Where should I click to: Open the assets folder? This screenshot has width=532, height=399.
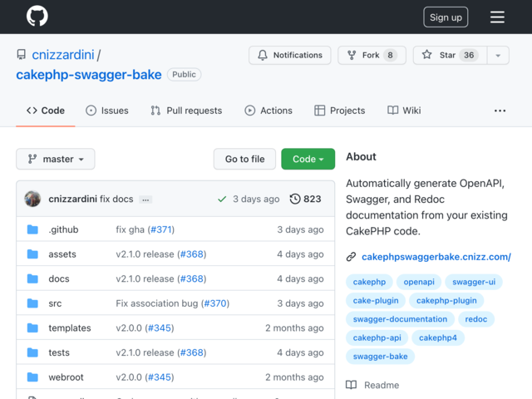click(62, 254)
